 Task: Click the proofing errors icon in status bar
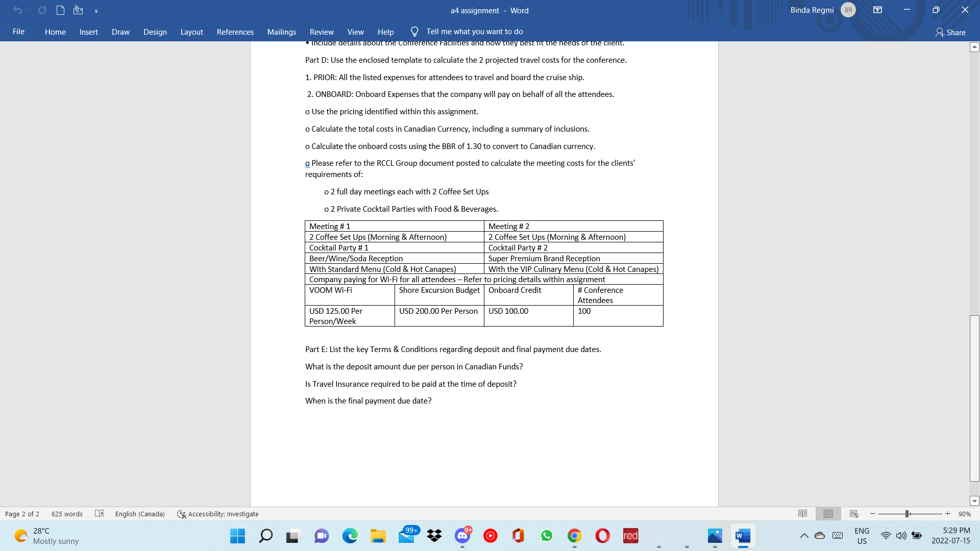pos(100,514)
